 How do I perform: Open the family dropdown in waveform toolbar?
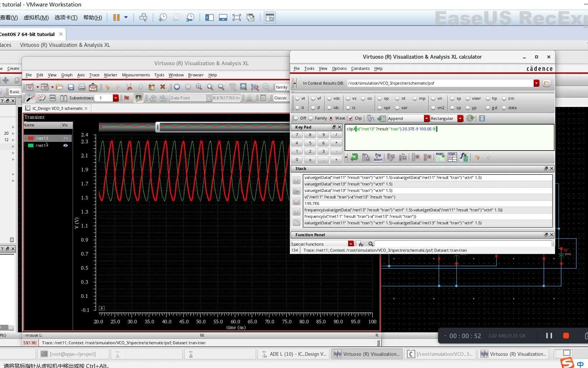click(x=282, y=87)
